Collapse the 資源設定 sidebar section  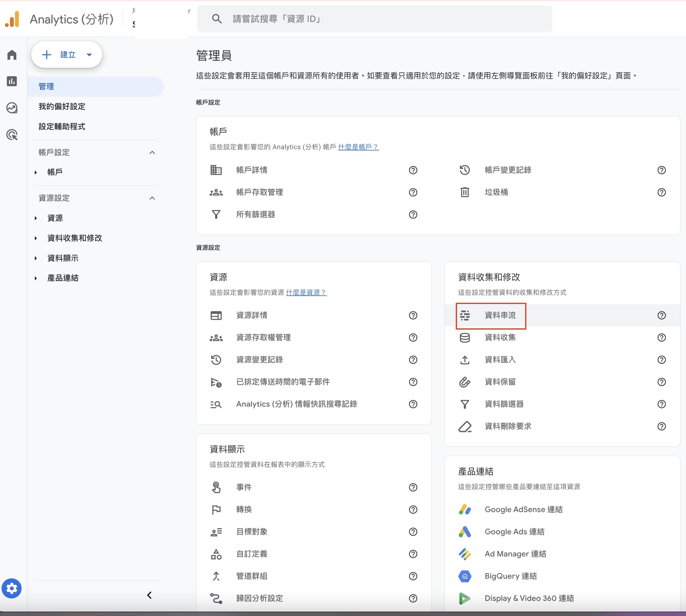pos(152,198)
